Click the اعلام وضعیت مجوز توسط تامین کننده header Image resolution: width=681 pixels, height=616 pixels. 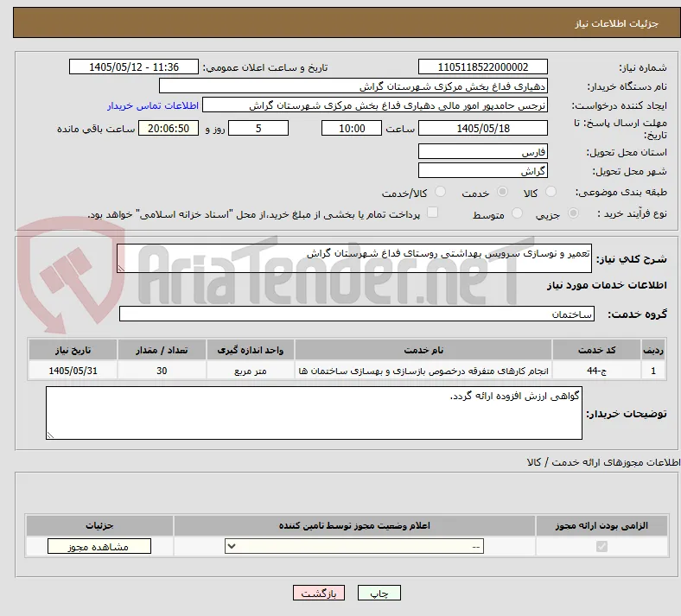(x=354, y=525)
